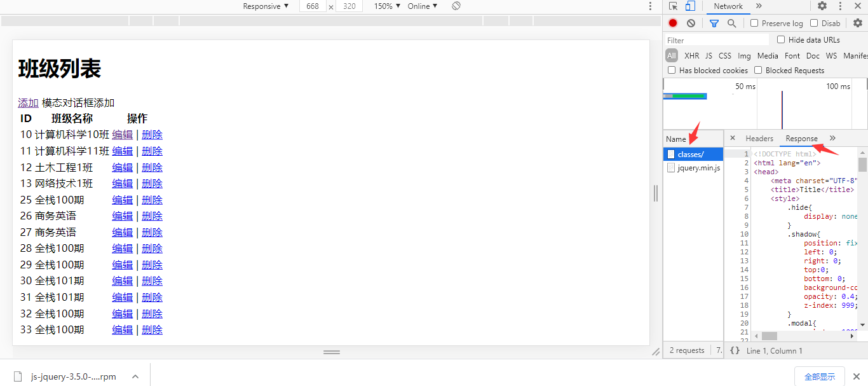
Task: Filter requests by Doc
Action: (813, 55)
